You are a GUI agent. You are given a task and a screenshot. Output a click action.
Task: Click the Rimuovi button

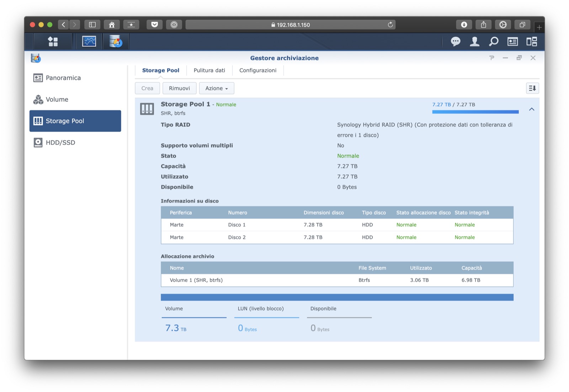(179, 88)
